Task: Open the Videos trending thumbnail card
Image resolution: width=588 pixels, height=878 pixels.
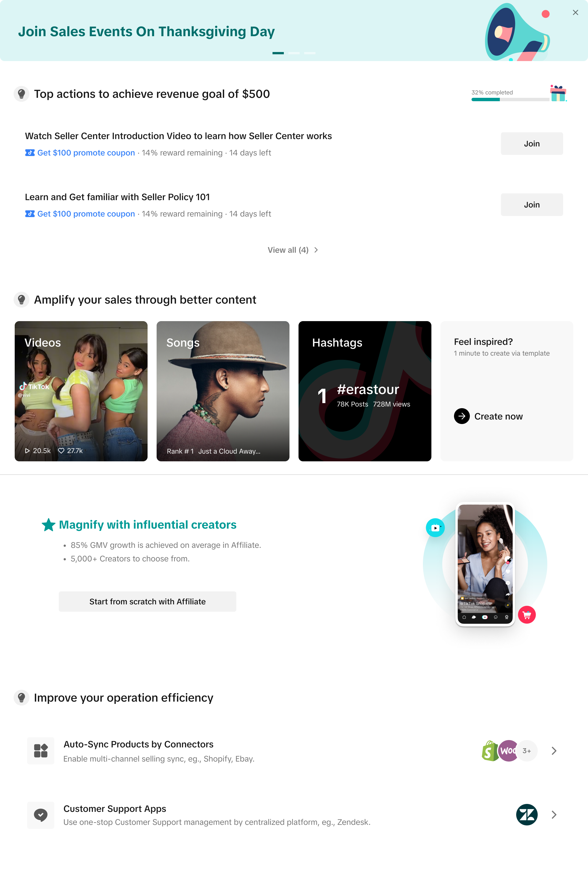Action: 81,391
